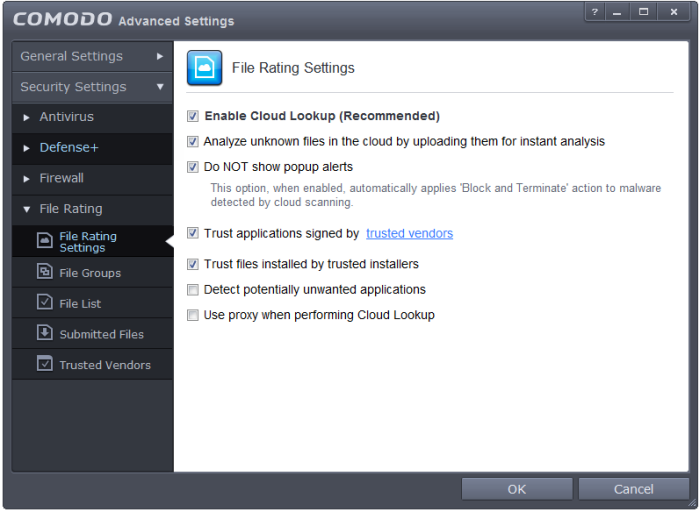The image size is (700, 512).
Task: Open the trusted vendors link
Action: (409, 233)
